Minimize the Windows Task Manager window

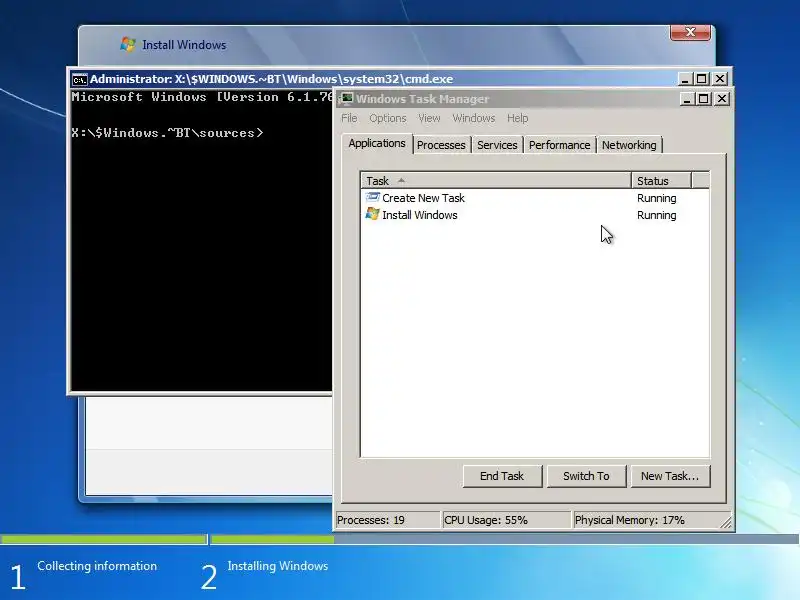687,99
